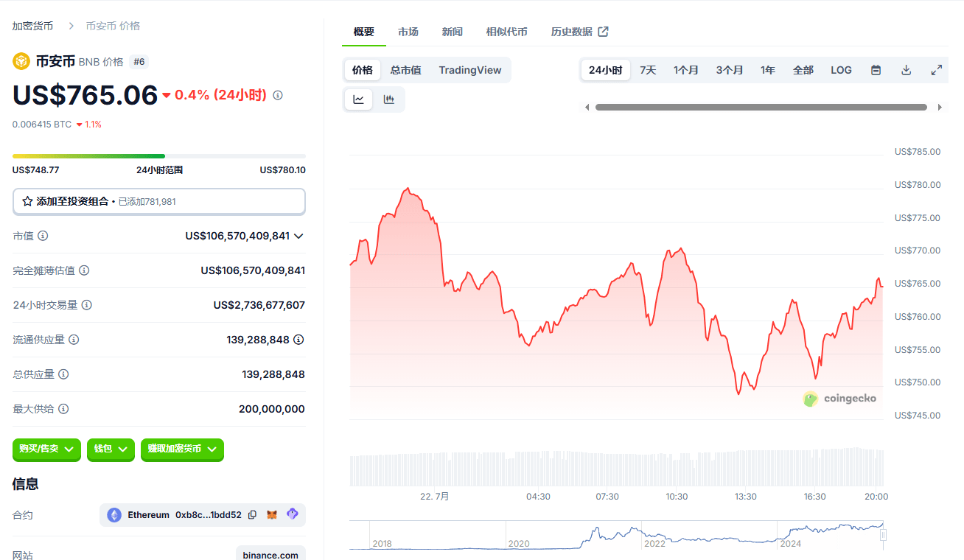
Task: Select 总市值 chart mode
Action: tap(406, 70)
